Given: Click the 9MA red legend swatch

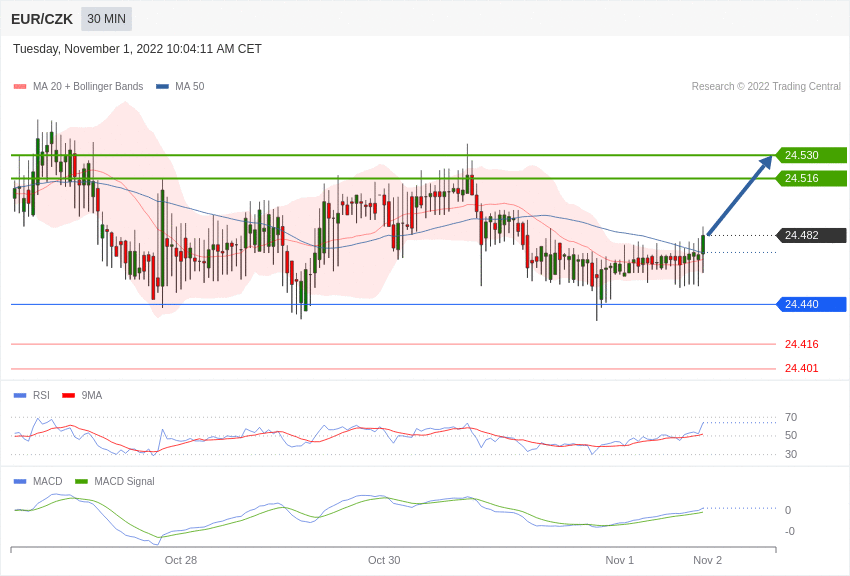Looking at the screenshot, I should coord(68,396).
